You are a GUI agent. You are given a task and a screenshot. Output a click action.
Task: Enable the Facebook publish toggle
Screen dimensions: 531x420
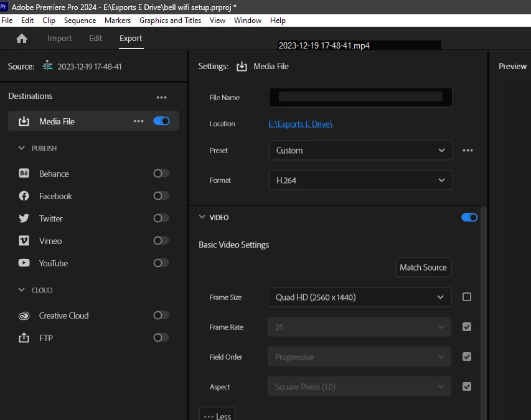[161, 195]
